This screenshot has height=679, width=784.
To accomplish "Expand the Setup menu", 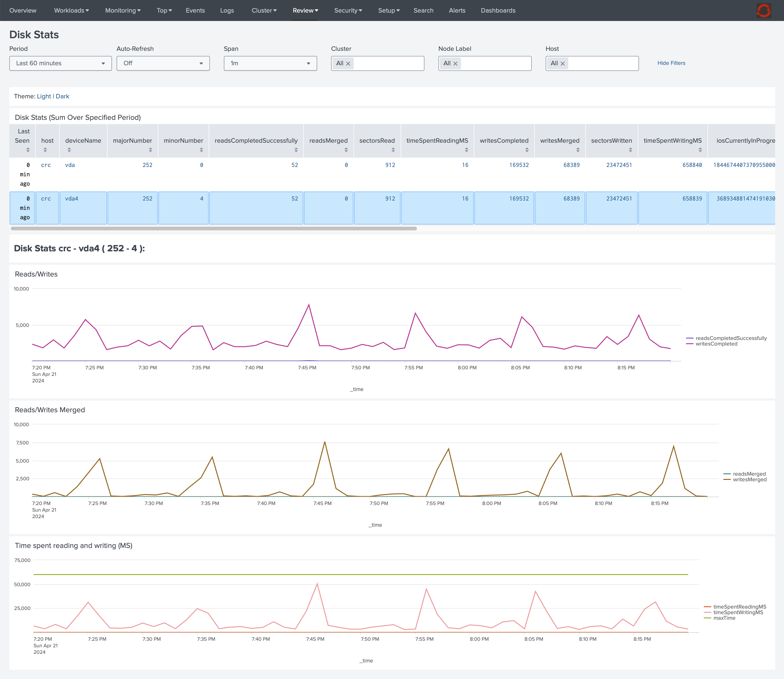I will [389, 11].
